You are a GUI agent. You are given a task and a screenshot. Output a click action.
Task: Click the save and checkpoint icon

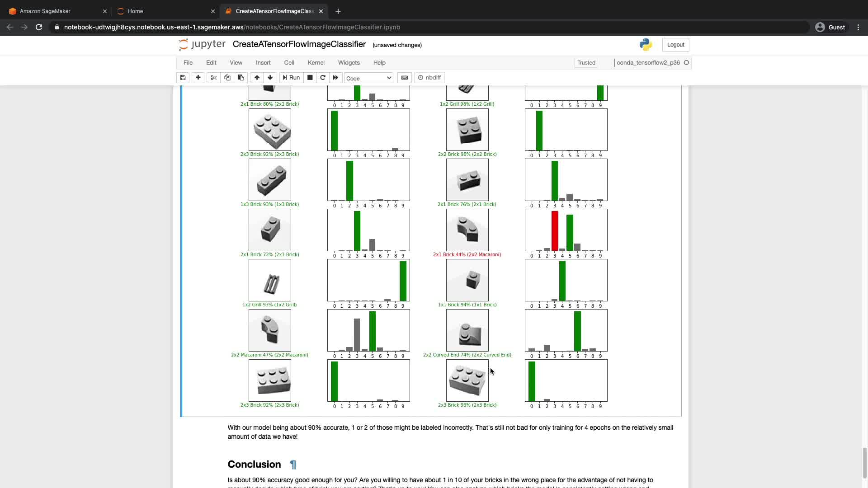(x=183, y=78)
